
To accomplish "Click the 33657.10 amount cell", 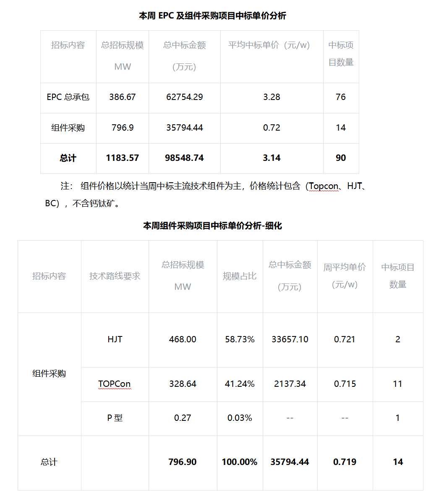I will [x=290, y=339].
